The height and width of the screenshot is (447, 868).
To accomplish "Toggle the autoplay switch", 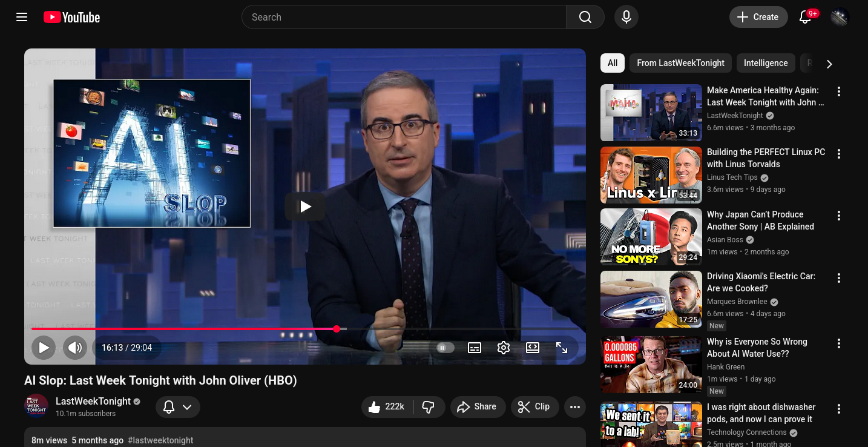I will click(x=445, y=348).
